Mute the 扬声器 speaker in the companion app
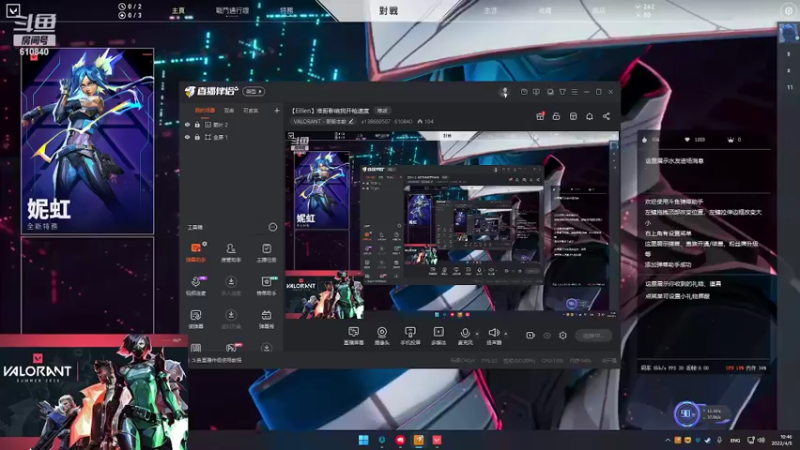 pyautogui.click(x=493, y=336)
